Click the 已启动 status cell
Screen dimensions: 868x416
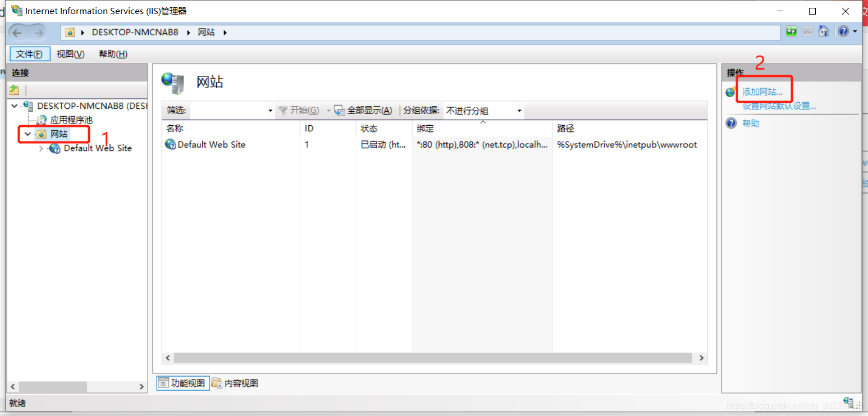pyautogui.click(x=383, y=144)
